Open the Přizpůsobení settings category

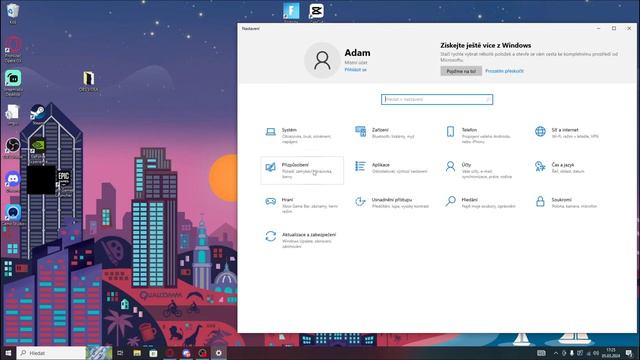tap(302, 171)
